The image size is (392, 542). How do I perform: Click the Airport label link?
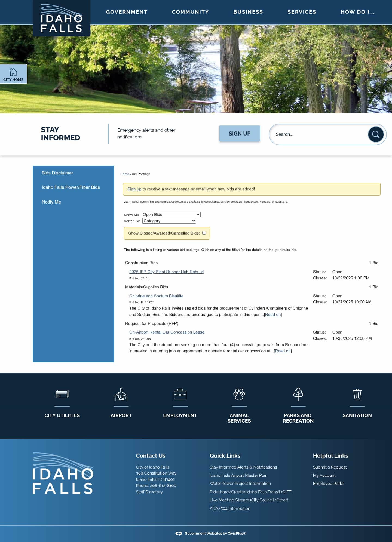click(121, 415)
